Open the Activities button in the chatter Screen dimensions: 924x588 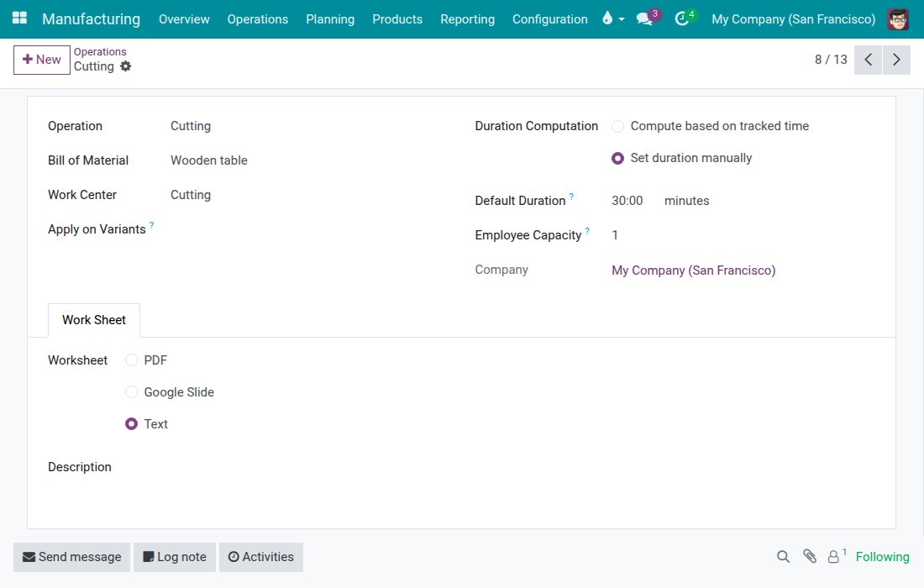point(261,557)
